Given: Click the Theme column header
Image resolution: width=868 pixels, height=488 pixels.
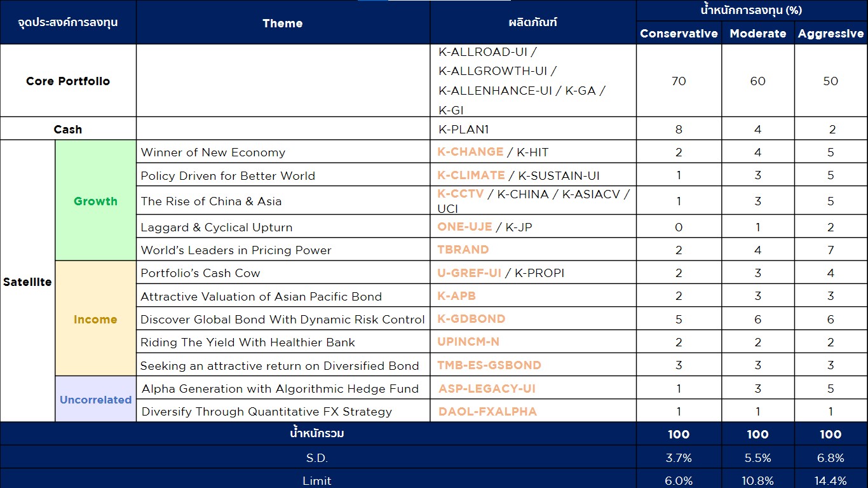Looking at the screenshot, I should [x=283, y=24].
